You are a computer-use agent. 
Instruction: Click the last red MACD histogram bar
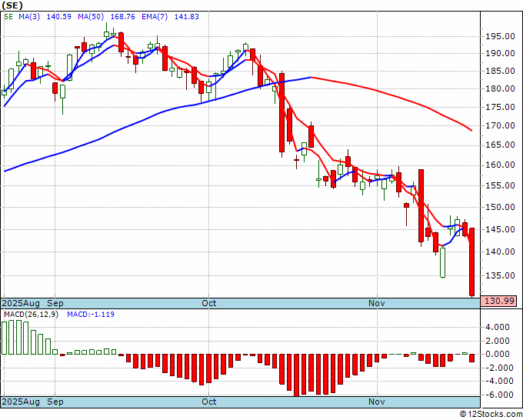tap(472, 358)
